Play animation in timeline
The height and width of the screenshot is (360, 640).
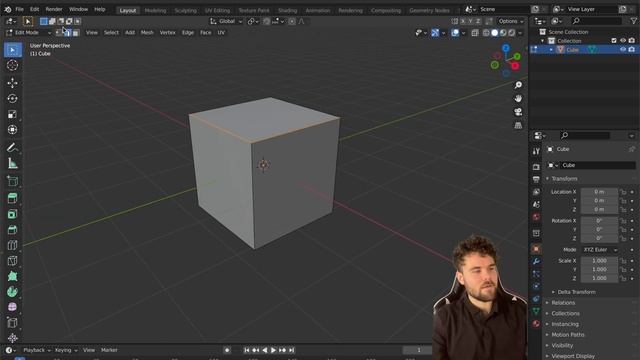273,350
